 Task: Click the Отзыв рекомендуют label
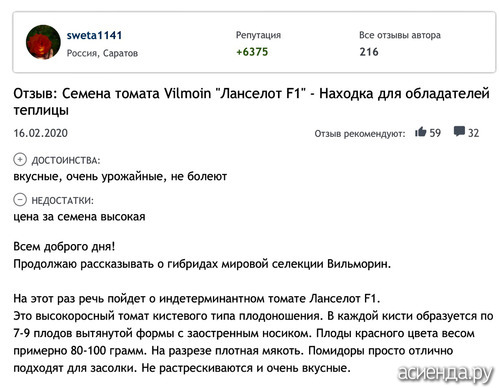tap(360, 134)
